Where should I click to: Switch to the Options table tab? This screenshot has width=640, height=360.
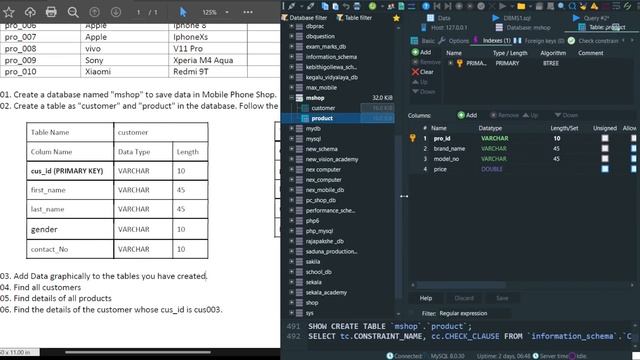point(453,41)
